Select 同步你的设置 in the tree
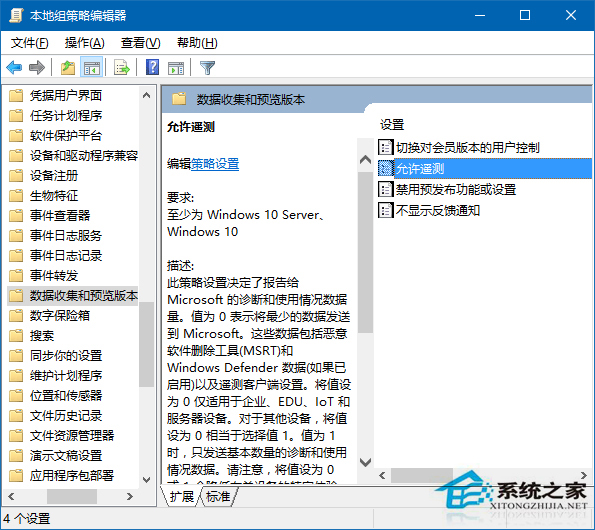The height and width of the screenshot is (530, 595). click(66, 355)
